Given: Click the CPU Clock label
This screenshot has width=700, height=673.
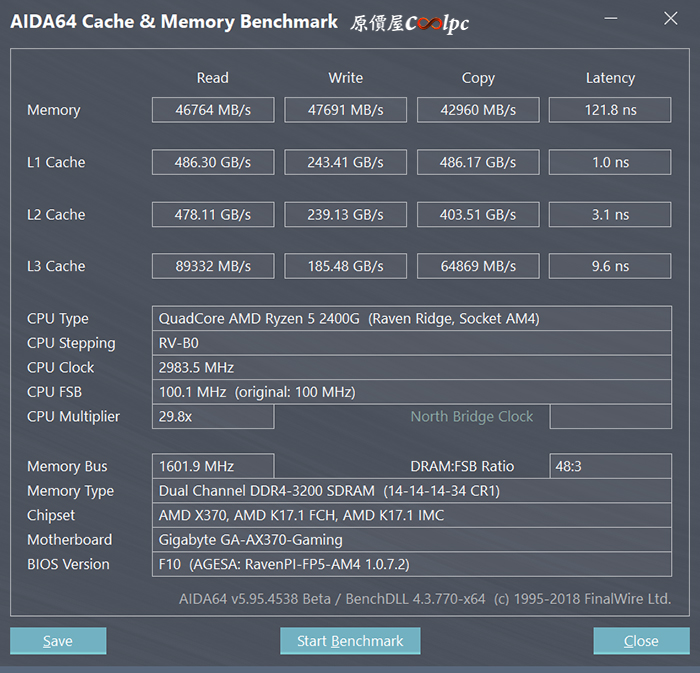Looking at the screenshot, I should 60,367.
